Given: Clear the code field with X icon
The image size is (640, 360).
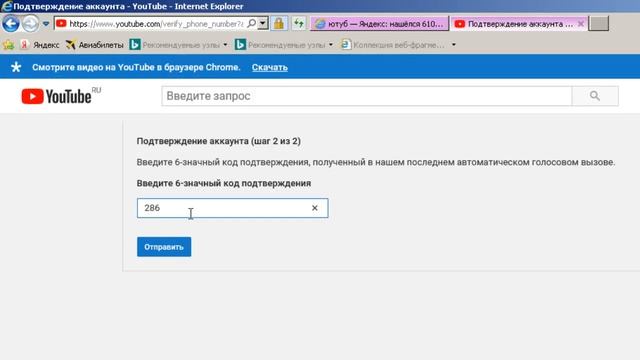Looking at the screenshot, I should tap(315, 208).
